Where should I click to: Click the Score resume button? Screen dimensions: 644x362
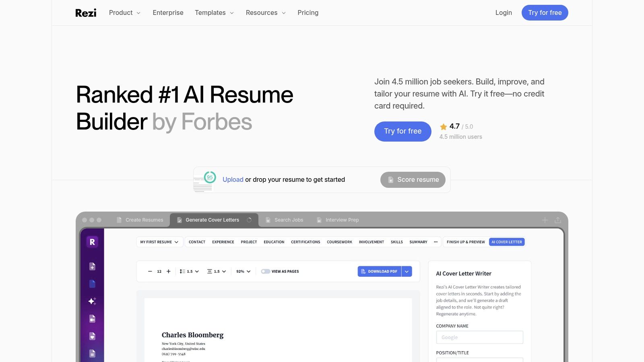coord(413,180)
